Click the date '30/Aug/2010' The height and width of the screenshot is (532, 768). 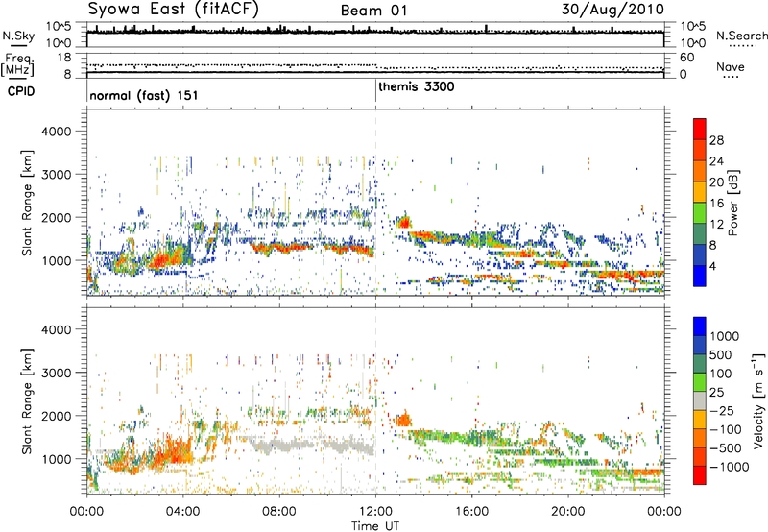point(612,10)
